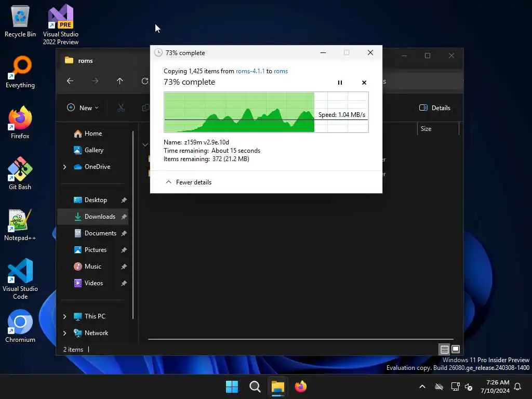Click the Cut scissors icon in toolbar
This screenshot has height=399, width=532.
[121, 108]
